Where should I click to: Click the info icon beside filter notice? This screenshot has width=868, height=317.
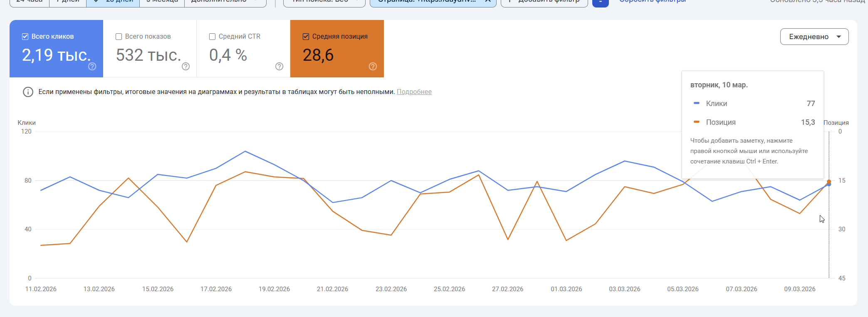pos(28,92)
